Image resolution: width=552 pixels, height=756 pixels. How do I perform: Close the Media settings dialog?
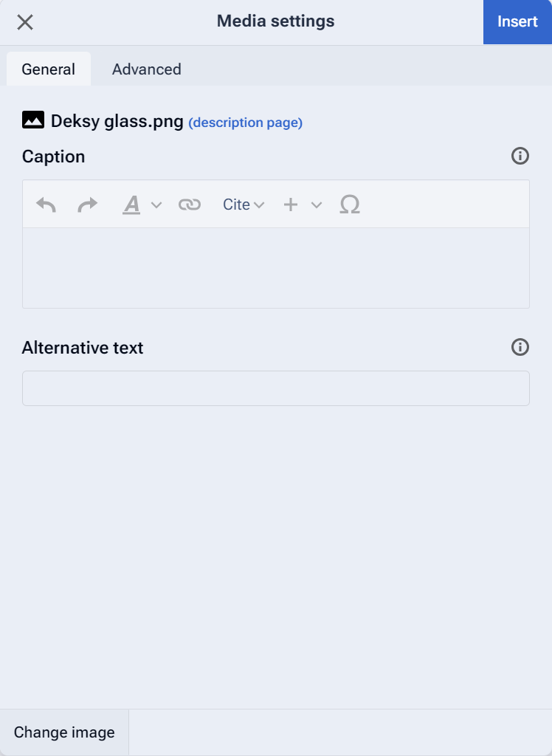point(24,22)
